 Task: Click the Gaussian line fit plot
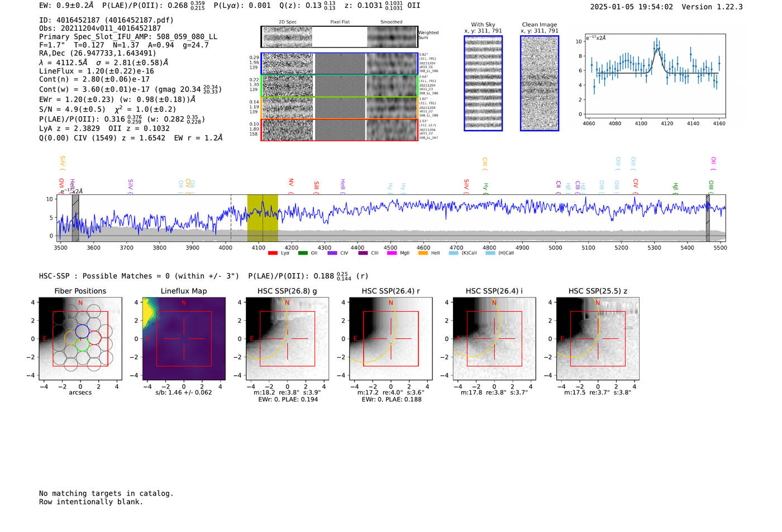(655, 76)
